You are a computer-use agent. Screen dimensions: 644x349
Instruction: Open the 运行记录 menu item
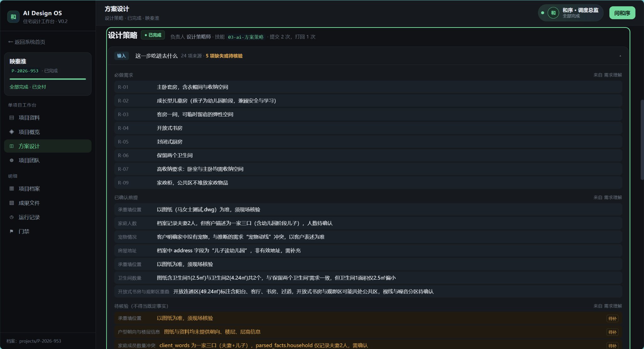pyautogui.click(x=48, y=217)
